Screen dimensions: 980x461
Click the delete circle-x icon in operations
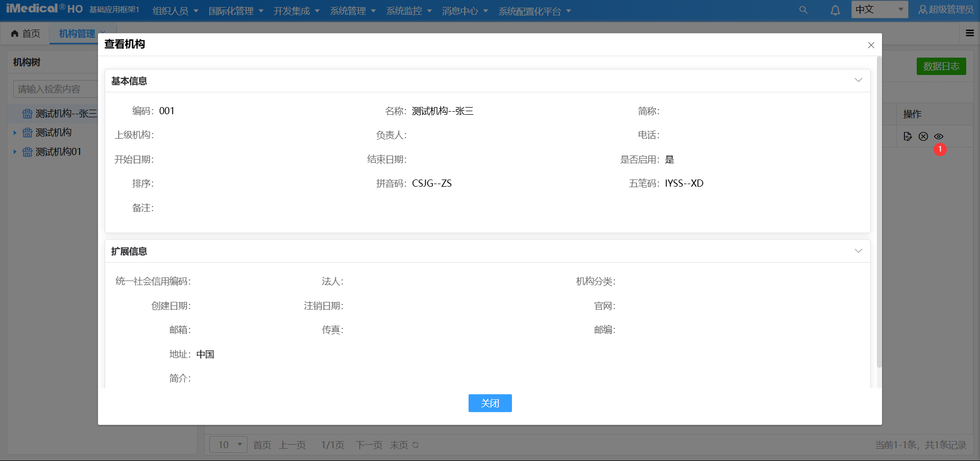coord(923,136)
